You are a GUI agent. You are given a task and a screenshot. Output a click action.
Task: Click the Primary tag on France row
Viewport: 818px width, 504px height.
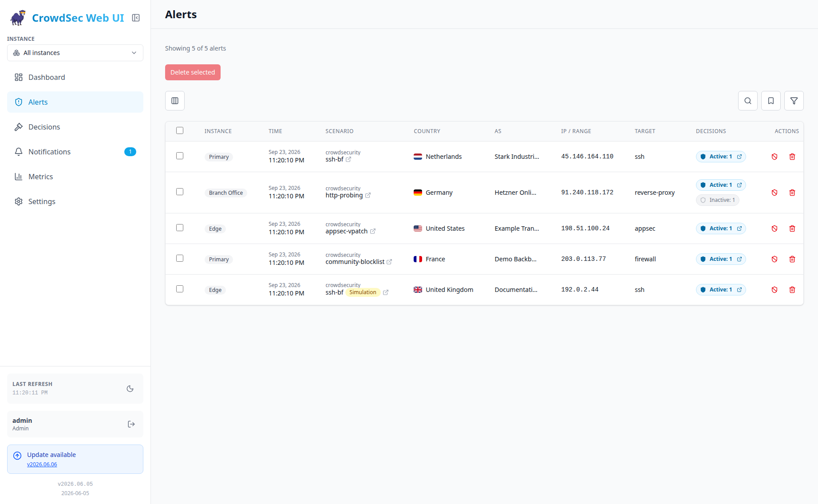[x=219, y=260]
